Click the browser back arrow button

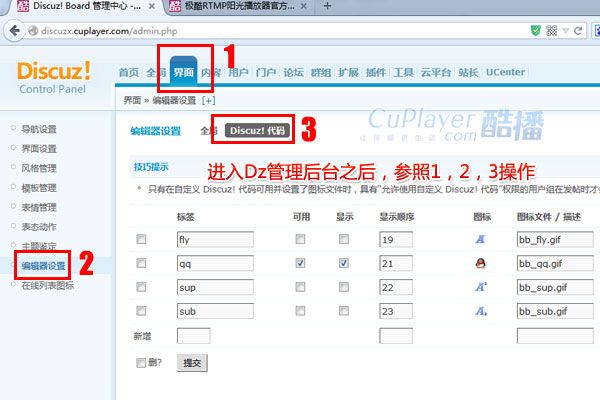pos(13,32)
